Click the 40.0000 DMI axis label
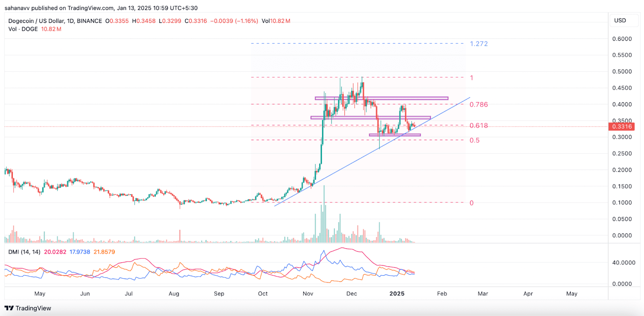This screenshot has width=644, height=316. point(623,262)
